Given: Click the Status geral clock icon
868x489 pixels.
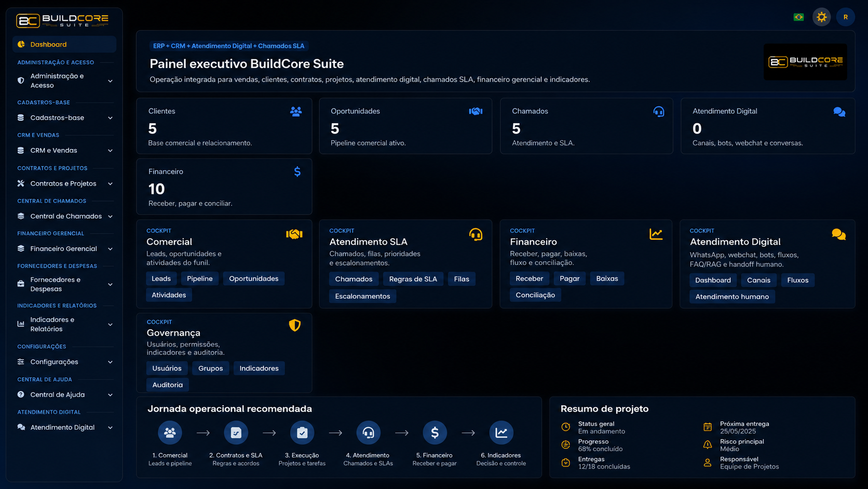Looking at the screenshot, I should [566, 427].
